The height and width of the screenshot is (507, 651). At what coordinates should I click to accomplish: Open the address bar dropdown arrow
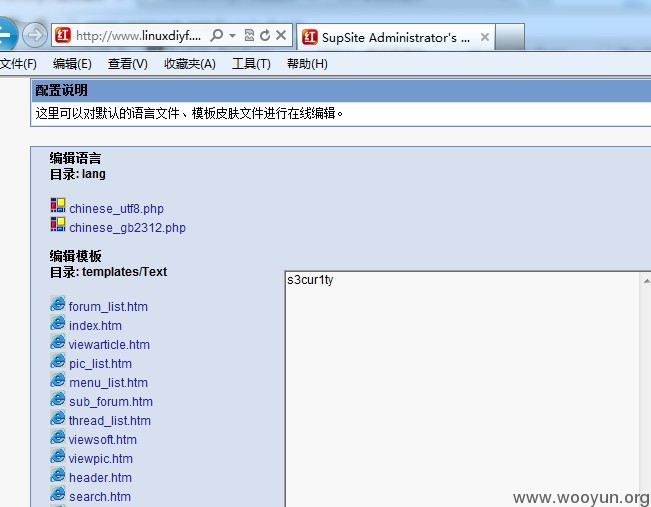232,36
